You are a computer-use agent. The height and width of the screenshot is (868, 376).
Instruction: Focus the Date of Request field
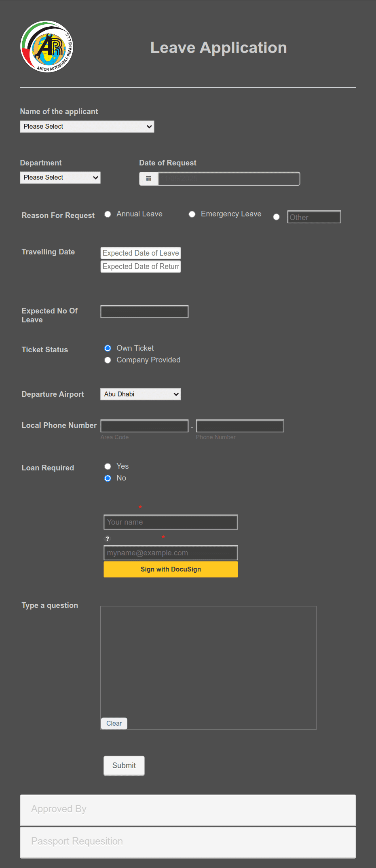(229, 179)
